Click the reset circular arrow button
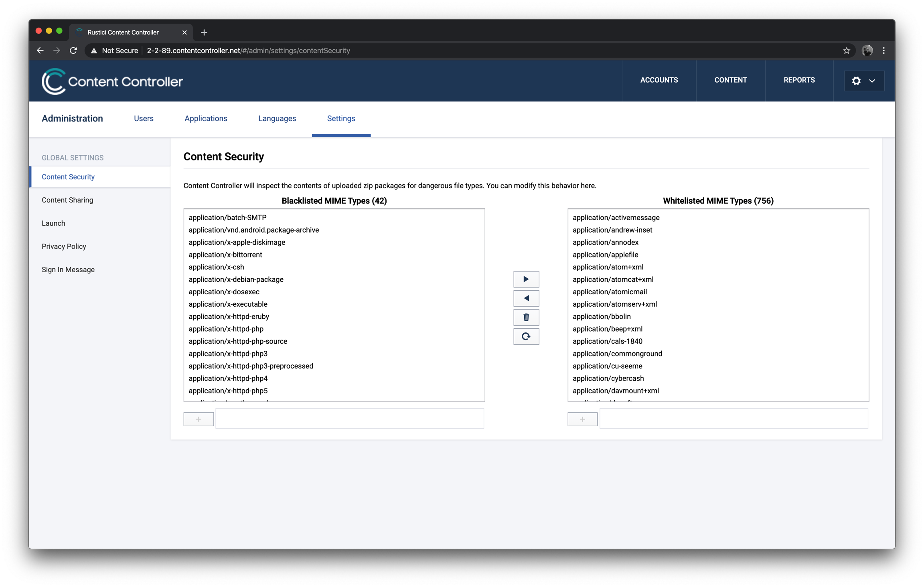Screen dimensions: 924x587 pyautogui.click(x=526, y=336)
